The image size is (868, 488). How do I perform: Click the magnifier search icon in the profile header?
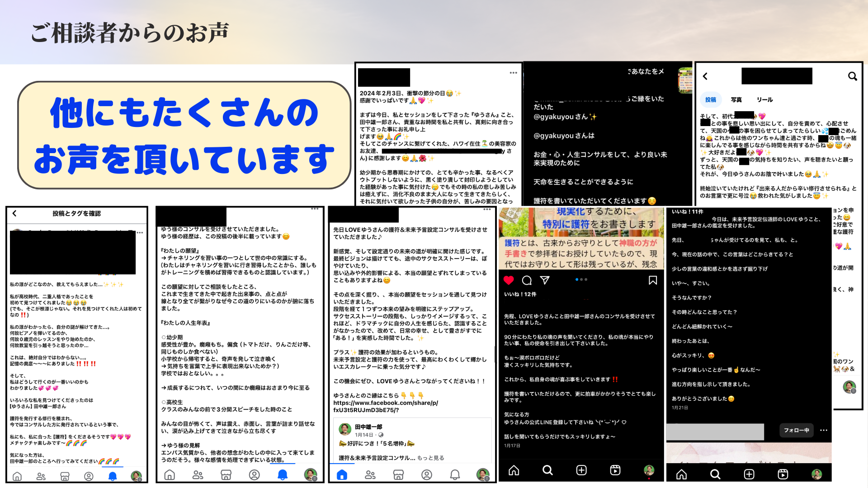(852, 76)
